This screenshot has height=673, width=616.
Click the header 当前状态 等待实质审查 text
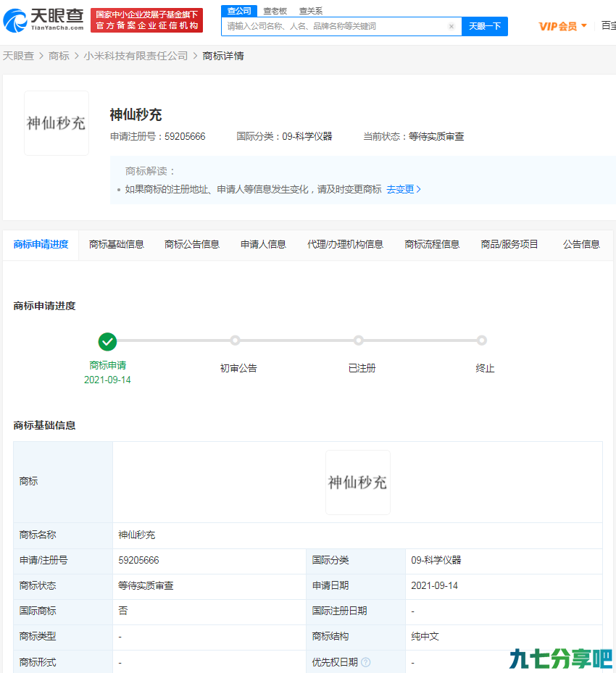pos(414,136)
